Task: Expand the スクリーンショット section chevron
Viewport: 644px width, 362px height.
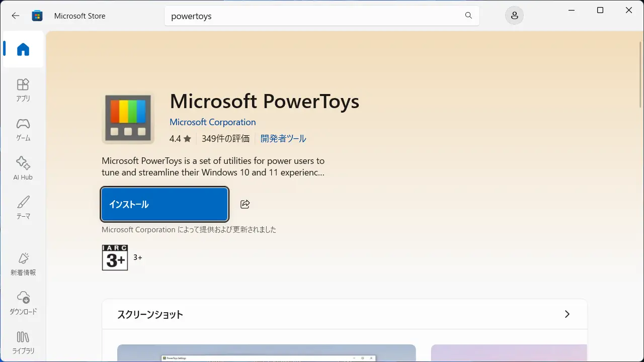Action: click(x=567, y=314)
